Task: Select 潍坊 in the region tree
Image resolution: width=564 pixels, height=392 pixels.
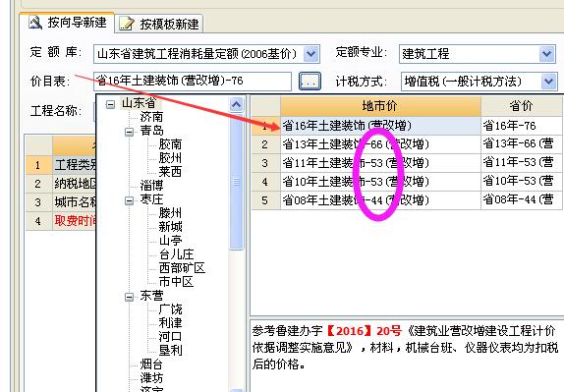Action: click(151, 378)
